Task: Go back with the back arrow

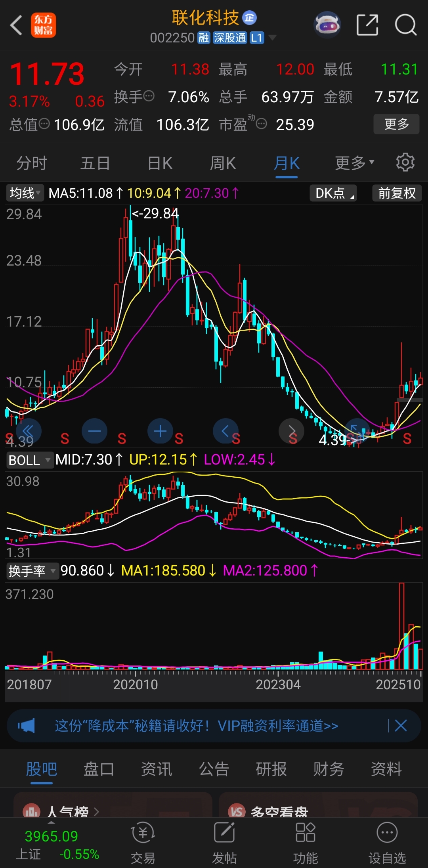Action: pyautogui.click(x=16, y=25)
